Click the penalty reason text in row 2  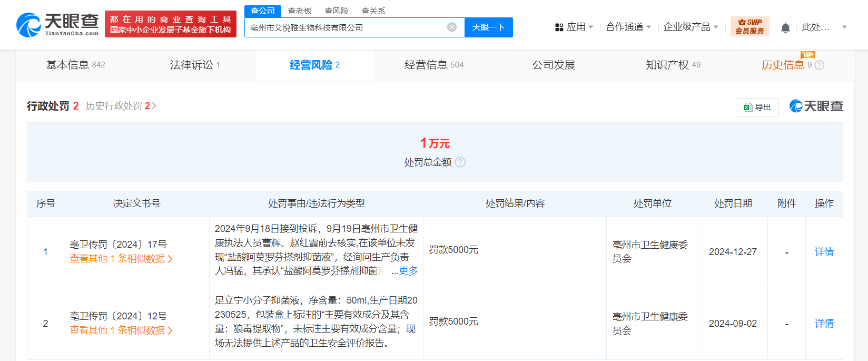(x=316, y=321)
